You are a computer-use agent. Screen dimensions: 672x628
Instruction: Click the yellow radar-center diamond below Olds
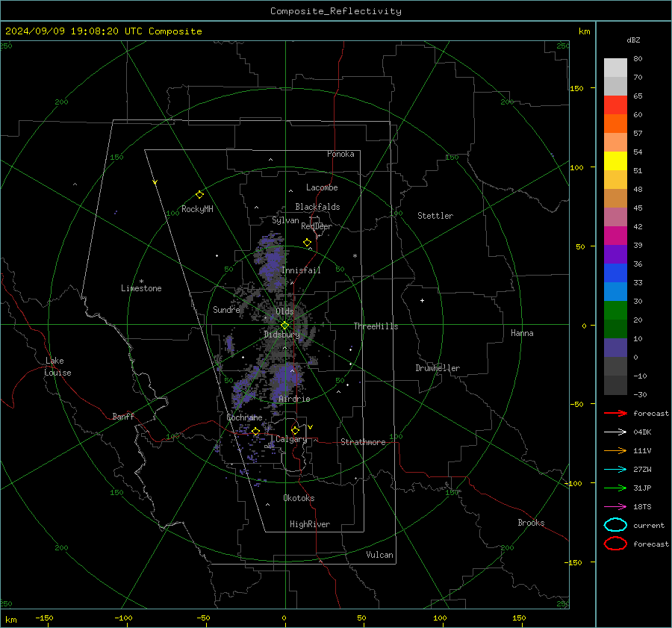284,326
